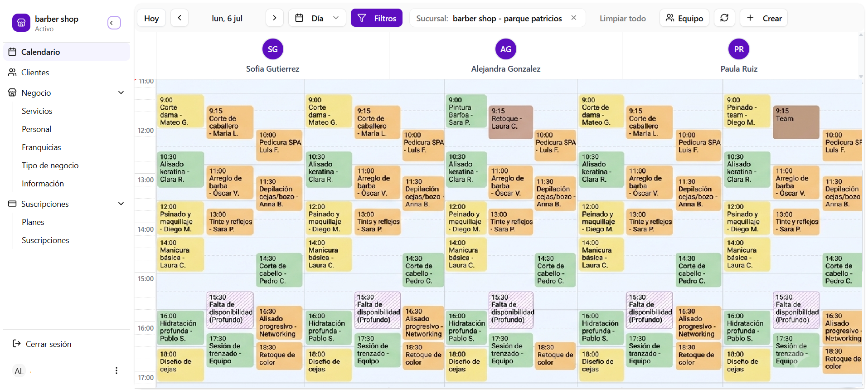Click the 13:00 time label

click(x=145, y=180)
